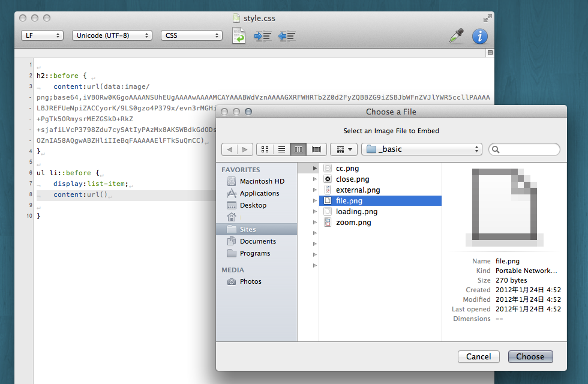588x384 pixels.
Task: Open the _basic folder path popup
Action: coord(422,149)
